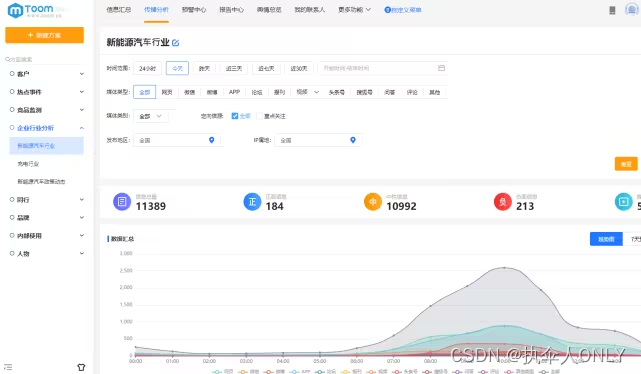Click the edit icon beside 新能源汽车行业 title
Image resolution: width=641 pixels, height=374 pixels.
point(175,43)
